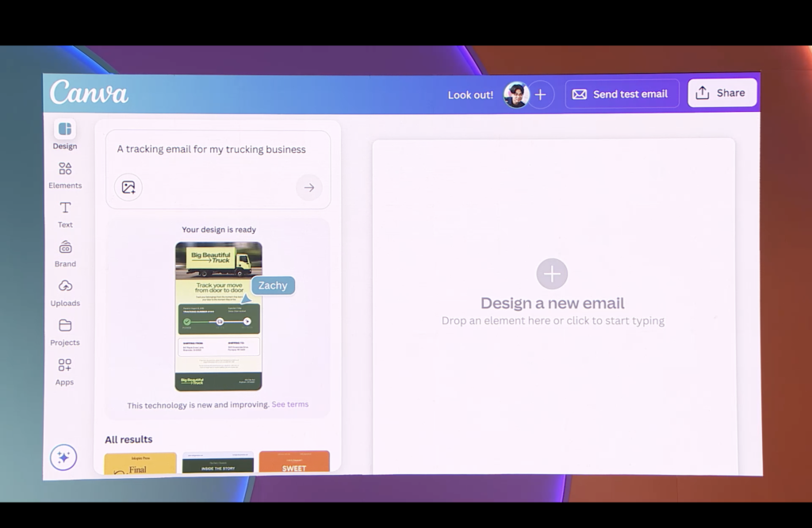Viewport: 812px width, 528px height.
Task: Click the plus icon to add collaborator
Action: pyautogui.click(x=540, y=94)
